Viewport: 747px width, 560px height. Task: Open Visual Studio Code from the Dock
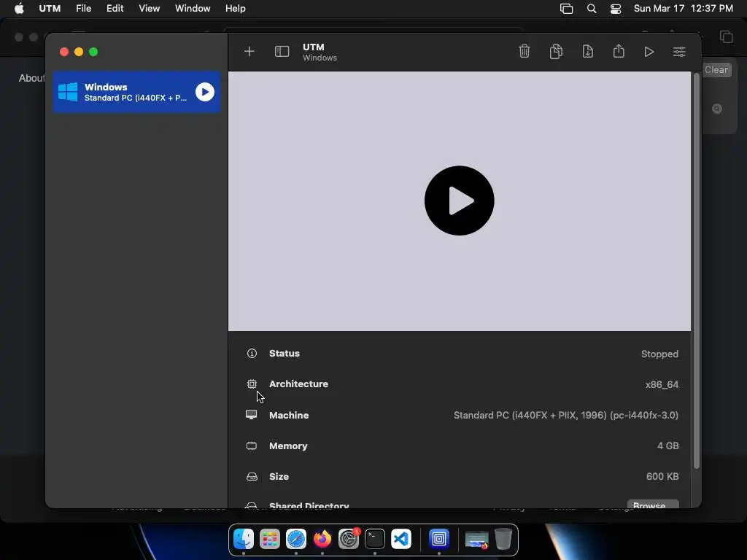click(401, 539)
